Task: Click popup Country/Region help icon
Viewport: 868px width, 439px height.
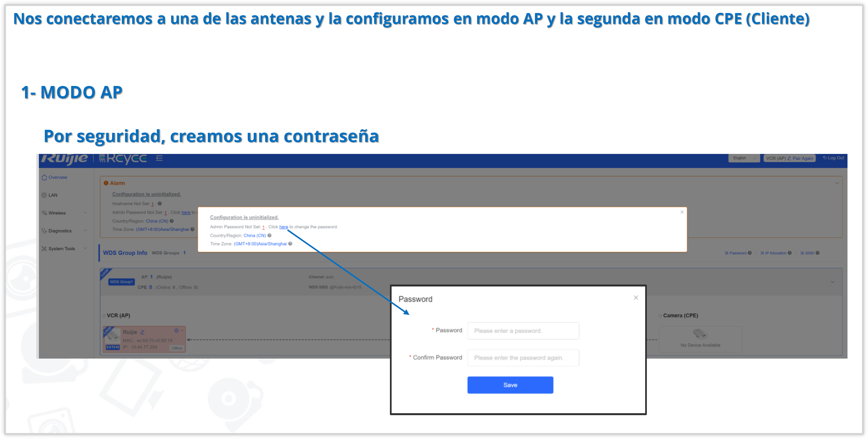Action: click(x=269, y=236)
